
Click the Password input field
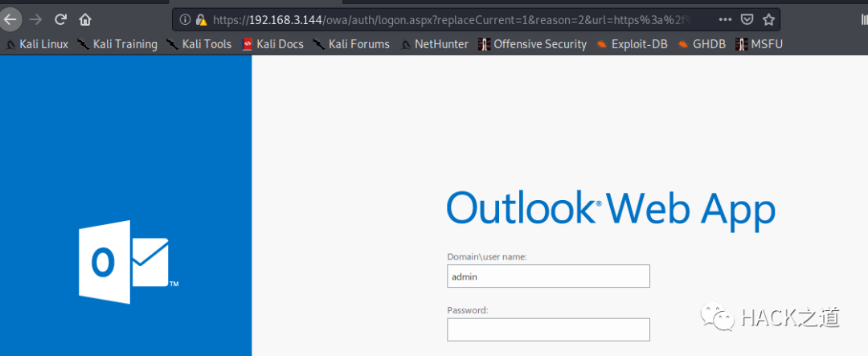[x=548, y=329]
